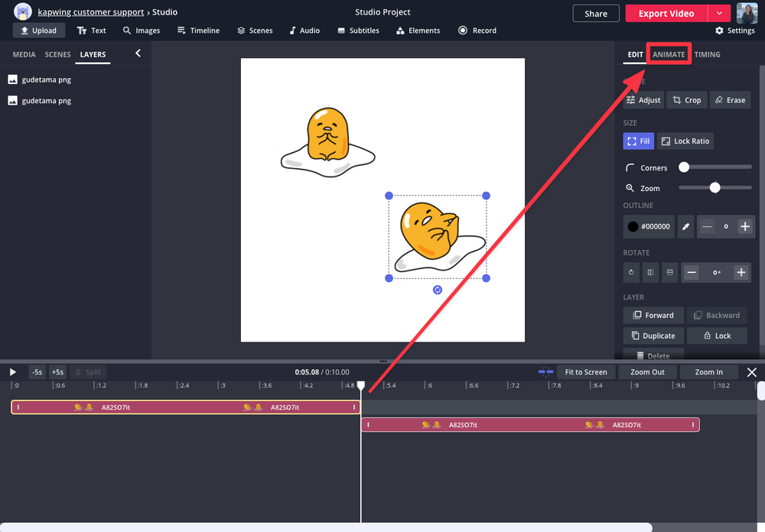The image size is (765, 532).
Task: Open the Record tool
Action: [477, 31]
